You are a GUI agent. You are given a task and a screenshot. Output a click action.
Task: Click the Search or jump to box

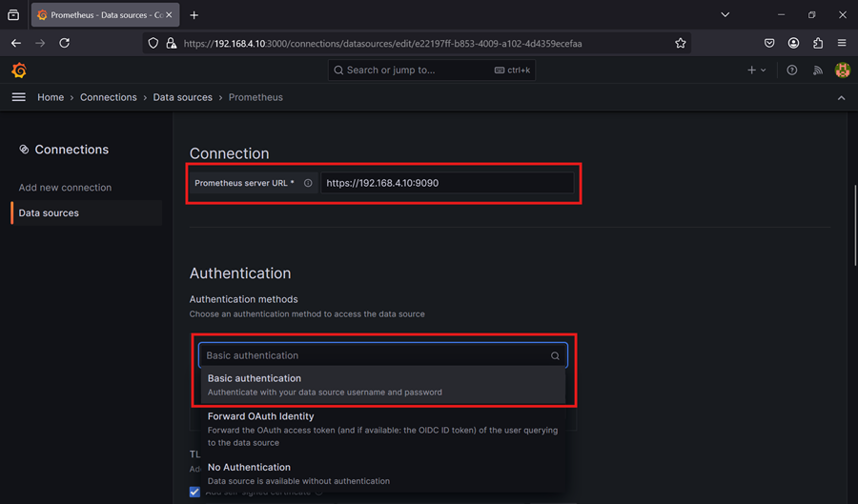pyautogui.click(x=431, y=70)
